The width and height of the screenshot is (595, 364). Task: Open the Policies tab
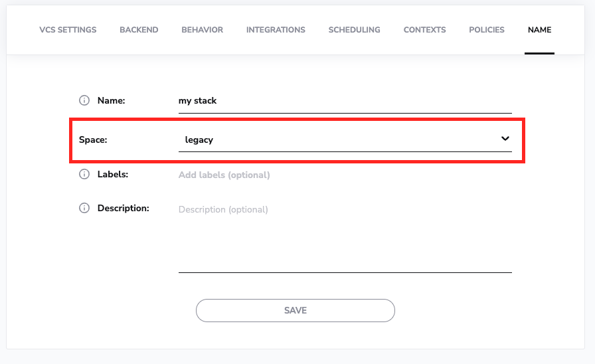(487, 30)
